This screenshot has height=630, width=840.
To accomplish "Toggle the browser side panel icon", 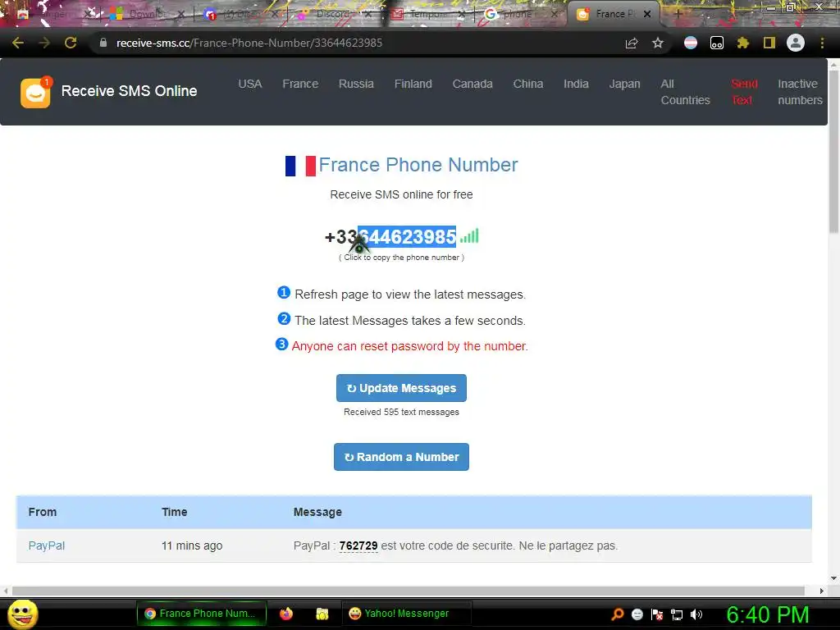I will 769,43.
